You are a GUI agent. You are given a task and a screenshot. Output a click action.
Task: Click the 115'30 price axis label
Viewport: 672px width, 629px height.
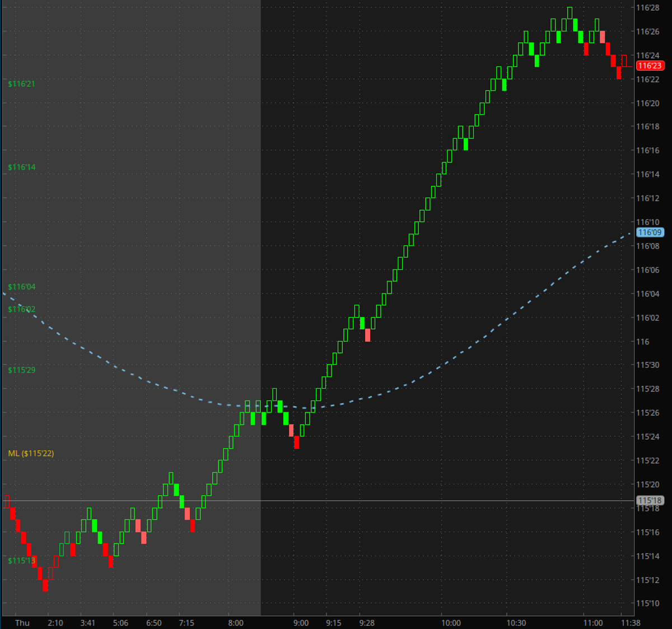click(648, 365)
